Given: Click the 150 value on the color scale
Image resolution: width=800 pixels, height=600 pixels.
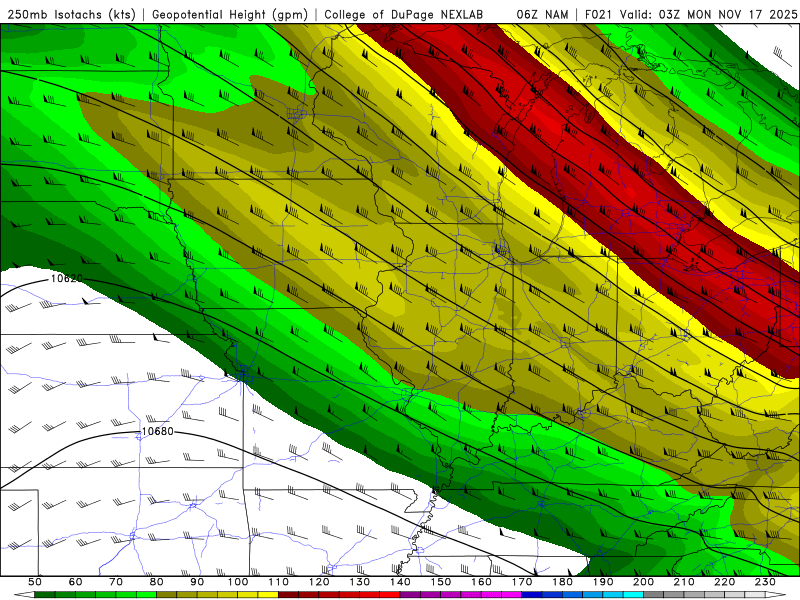Looking at the screenshot, I should pyautogui.click(x=441, y=582).
